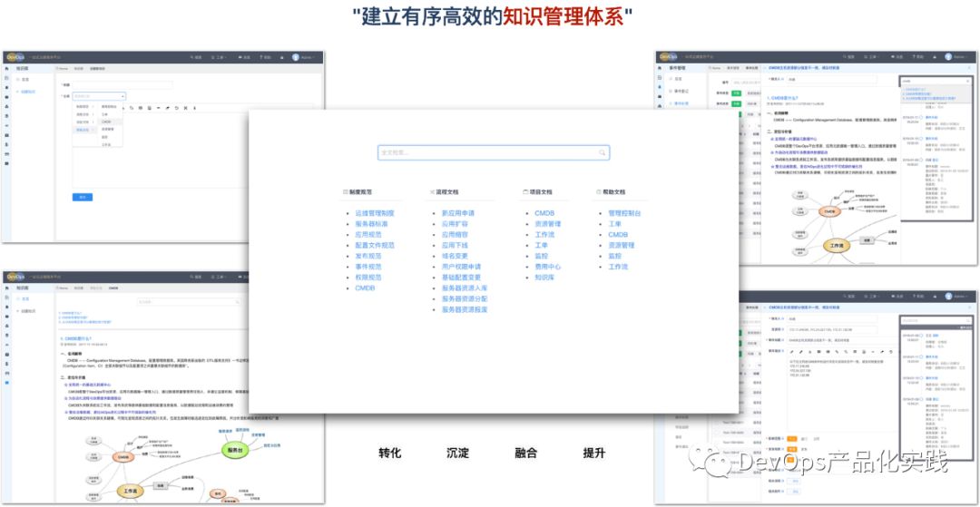The width and height of the screenshot is (980, 507).
Task: Open 工作流 under the 帮助文档 column
Action: 618,267
